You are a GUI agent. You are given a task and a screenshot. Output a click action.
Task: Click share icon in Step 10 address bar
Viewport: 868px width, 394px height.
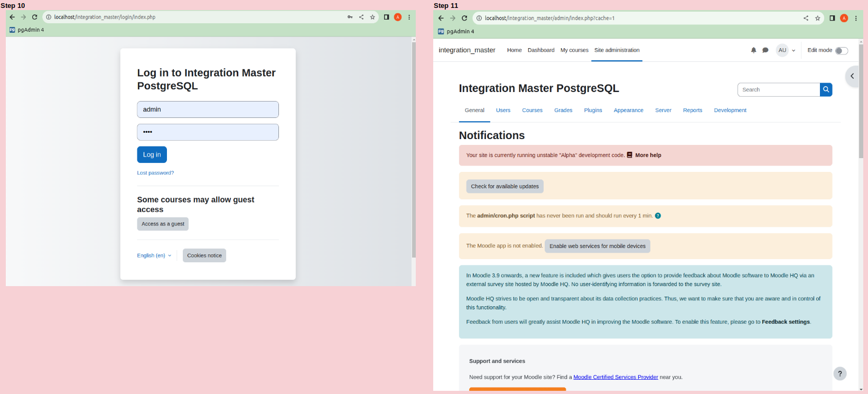361,17
